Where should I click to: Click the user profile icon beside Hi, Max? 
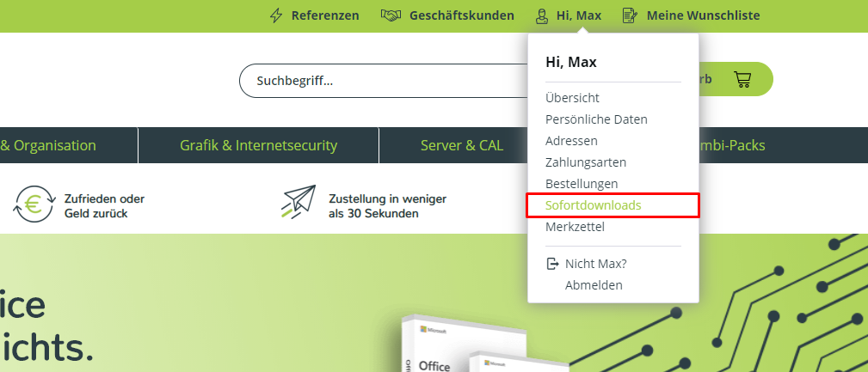[542, 15]
